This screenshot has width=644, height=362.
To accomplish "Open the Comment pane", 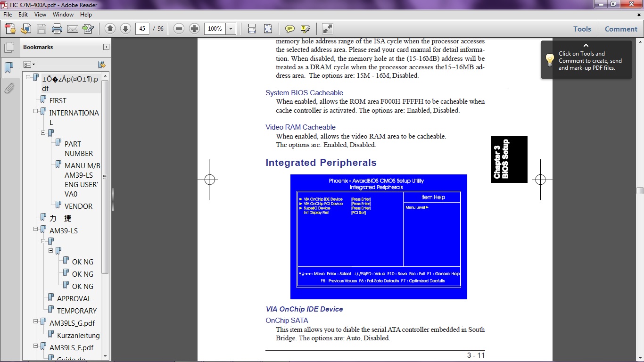I will pos(621,29).
